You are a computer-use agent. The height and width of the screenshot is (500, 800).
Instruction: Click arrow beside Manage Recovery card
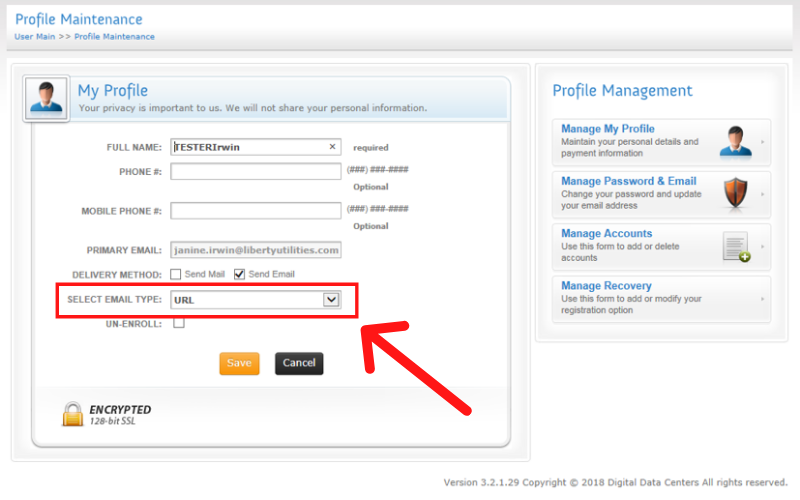coord(762,299)
